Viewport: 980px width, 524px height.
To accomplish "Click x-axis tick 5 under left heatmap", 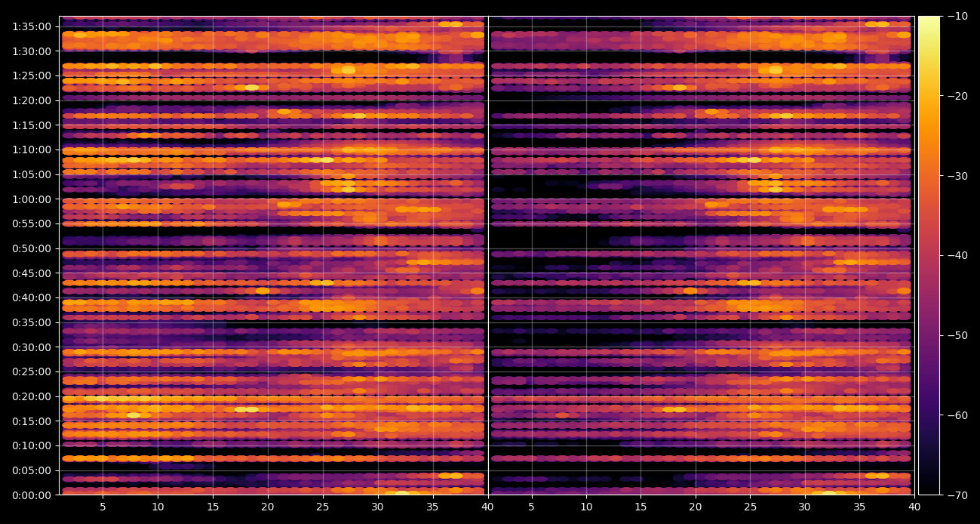I will click(x=103, y=507).
